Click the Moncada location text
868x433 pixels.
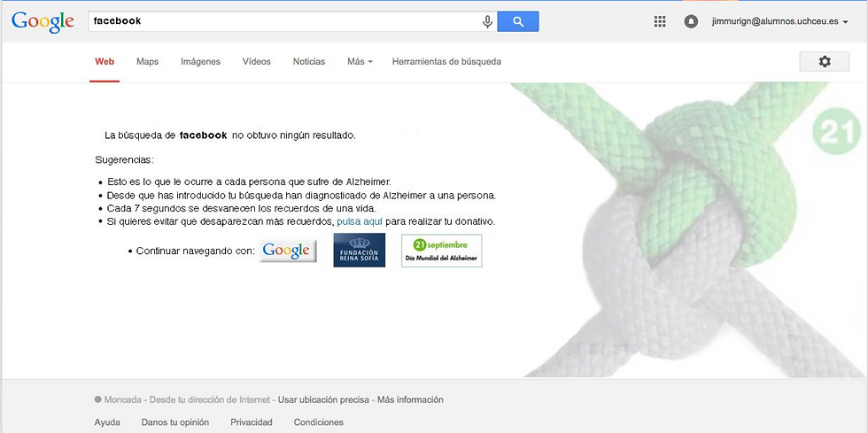pos(122,399)
